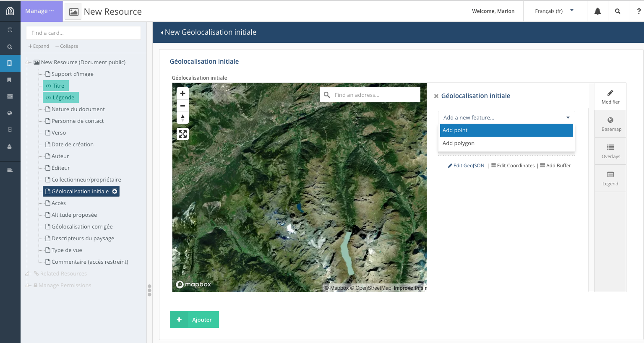644x343 pixels.
Task: Open the Basemap tab
Action: (610, 124)
